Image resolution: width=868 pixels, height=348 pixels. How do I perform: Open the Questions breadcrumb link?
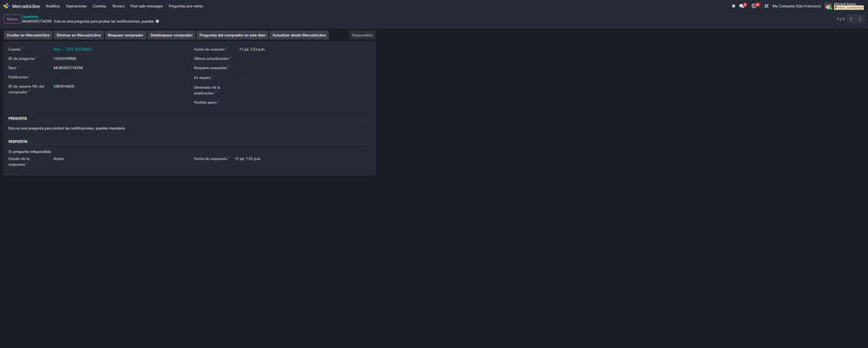point(31,17)
